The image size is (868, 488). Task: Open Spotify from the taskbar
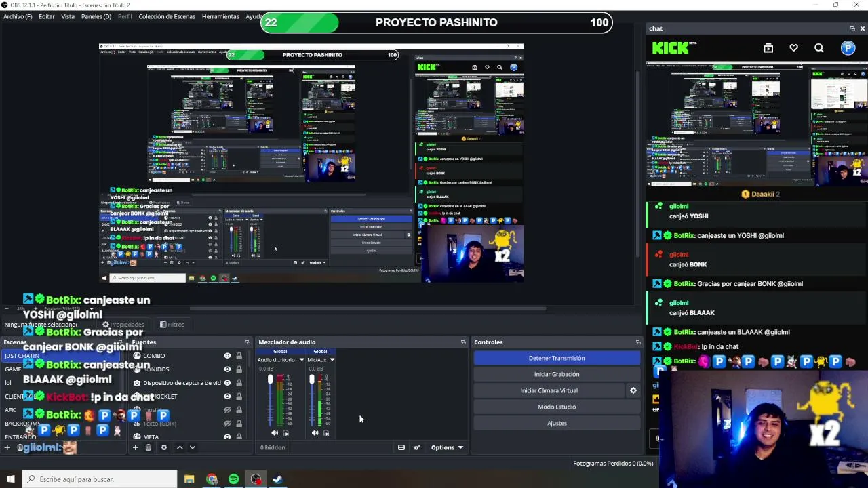[234, 479]
